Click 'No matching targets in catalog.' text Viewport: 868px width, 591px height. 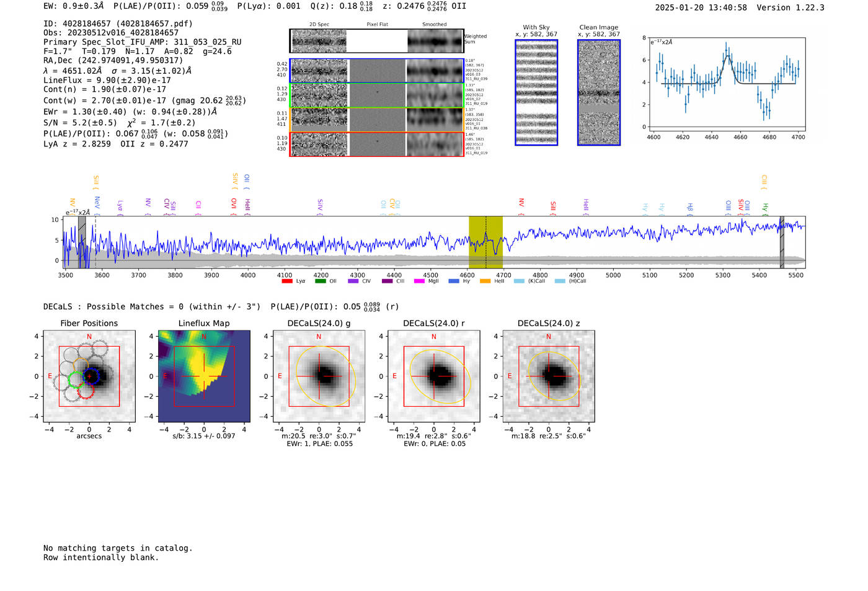pyautogui.click(x=118, y=548)
